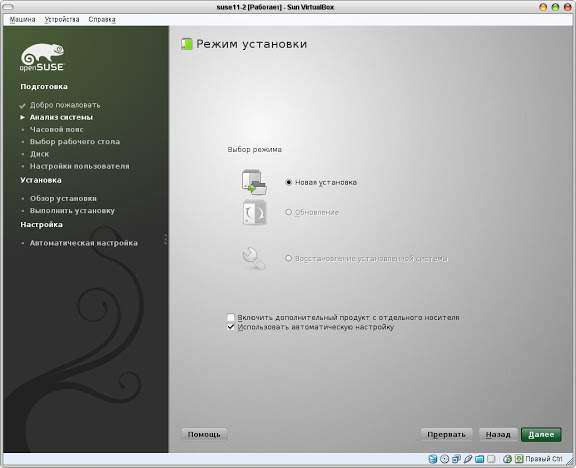Enable additional product from separate media checkbox
Image resolution: width=576 pixels, height=468 pixels.
(x=231, y=317)
